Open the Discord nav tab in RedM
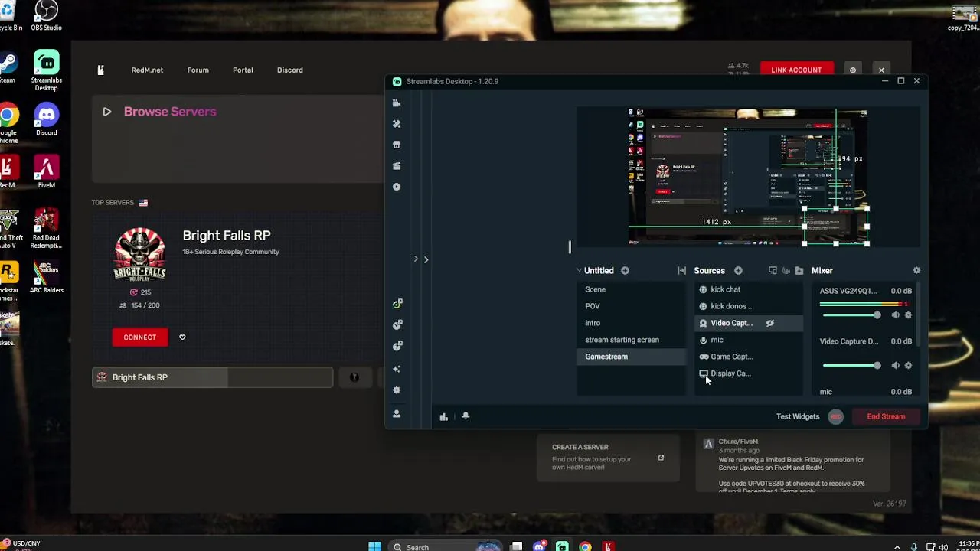This screenshot has height=551, width=980. [x=290, y=70]
